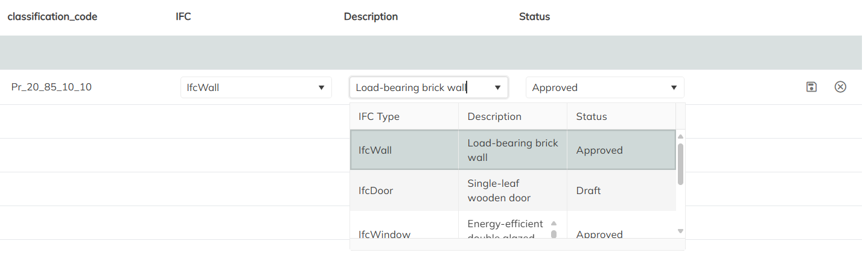Click the IFC Type header in the popup
Image resolution: width=868 pixels, height=273 pixels.
tap(379, 116)
